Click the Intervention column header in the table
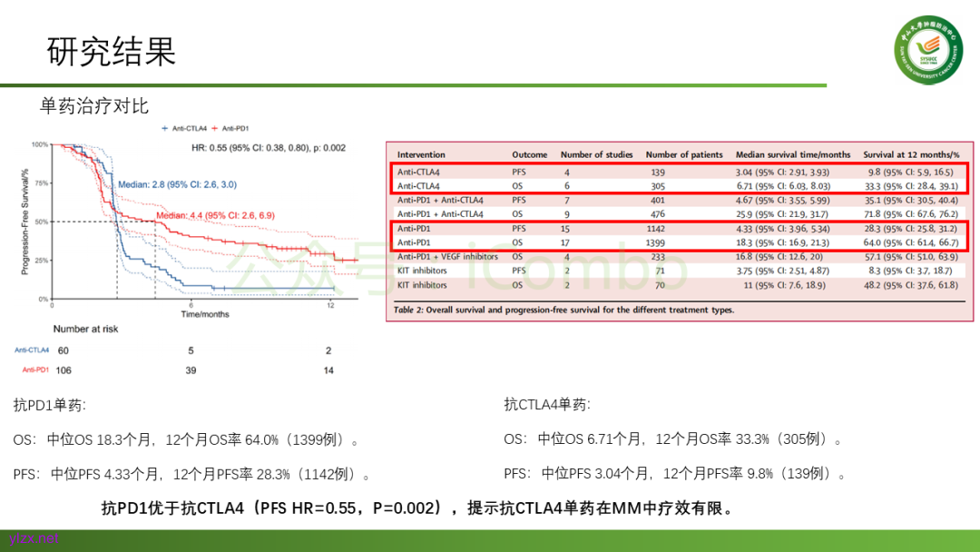This screenshot has width=980, height=552. [420, 155]
